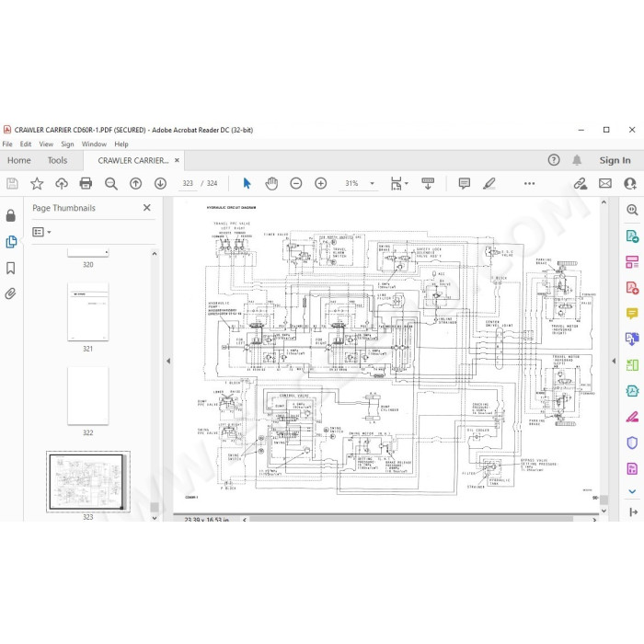Upload file to cloud icon
Viewport: 644px width, 644px height.
tap(62, 183)
